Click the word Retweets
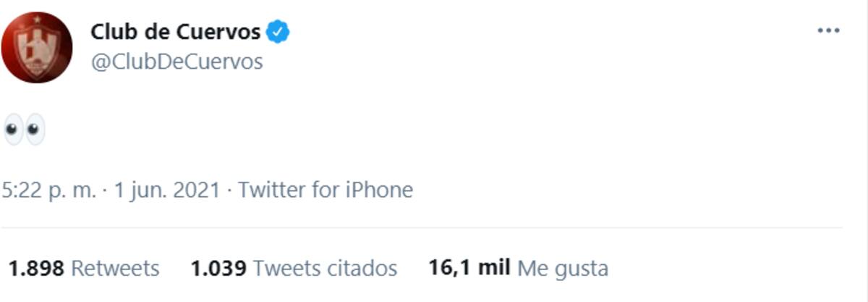 click(x=115, y=269)
